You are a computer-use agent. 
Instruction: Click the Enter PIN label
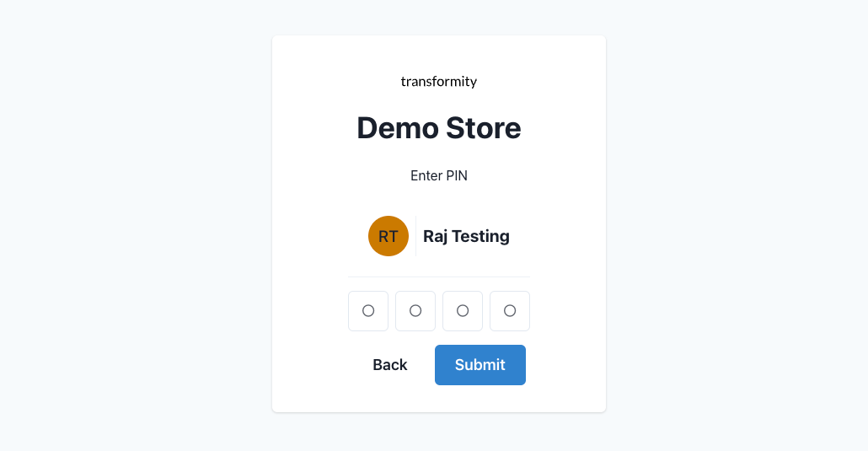coord(439,176)
